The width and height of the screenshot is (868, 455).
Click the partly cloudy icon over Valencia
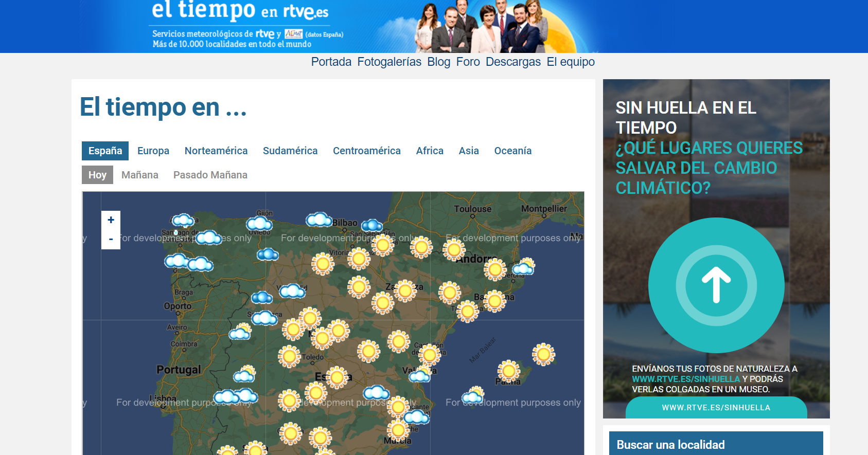[x=421, y=374]
